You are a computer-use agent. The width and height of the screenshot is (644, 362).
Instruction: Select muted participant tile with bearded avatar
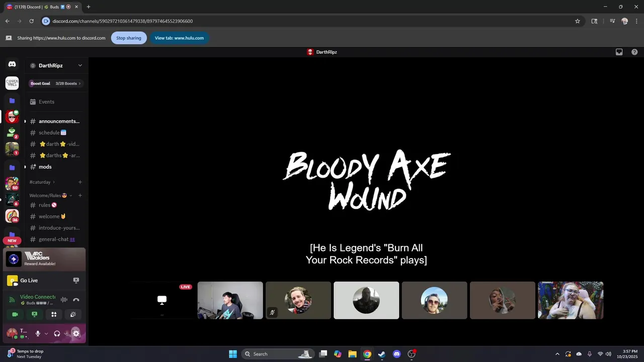tap(298, 300)
